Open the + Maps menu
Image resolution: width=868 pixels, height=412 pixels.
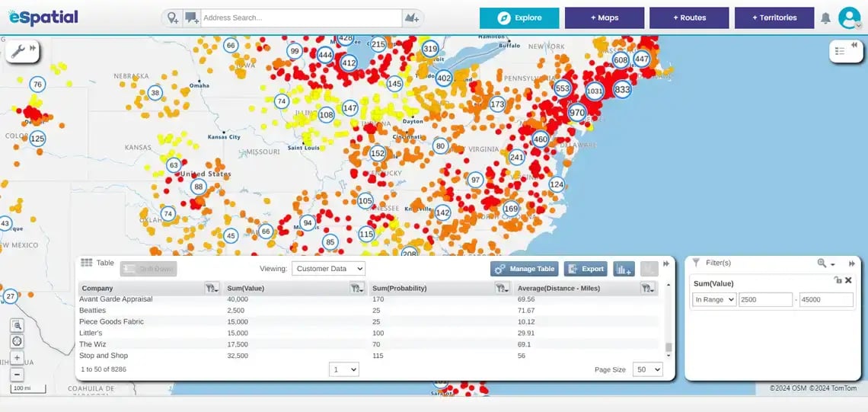(605, 18)
